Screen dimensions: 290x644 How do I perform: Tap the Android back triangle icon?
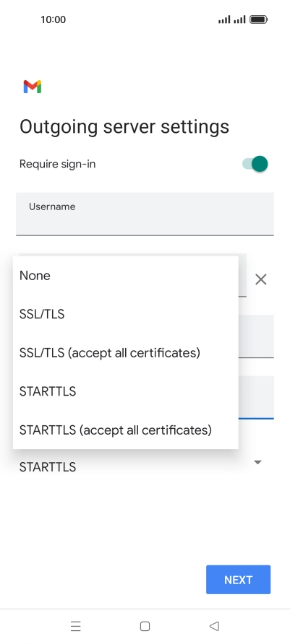(x=214, y=626)
